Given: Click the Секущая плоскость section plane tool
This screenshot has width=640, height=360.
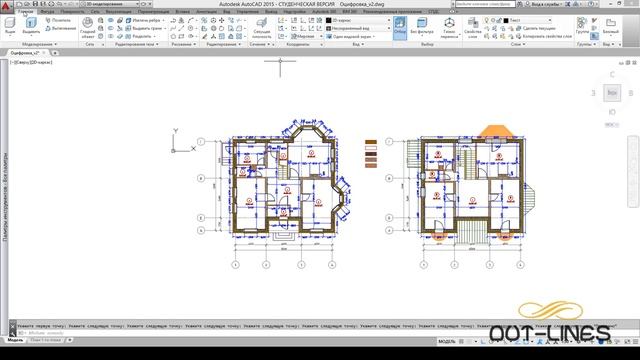Looking at the screenshot, I should 262,28.
